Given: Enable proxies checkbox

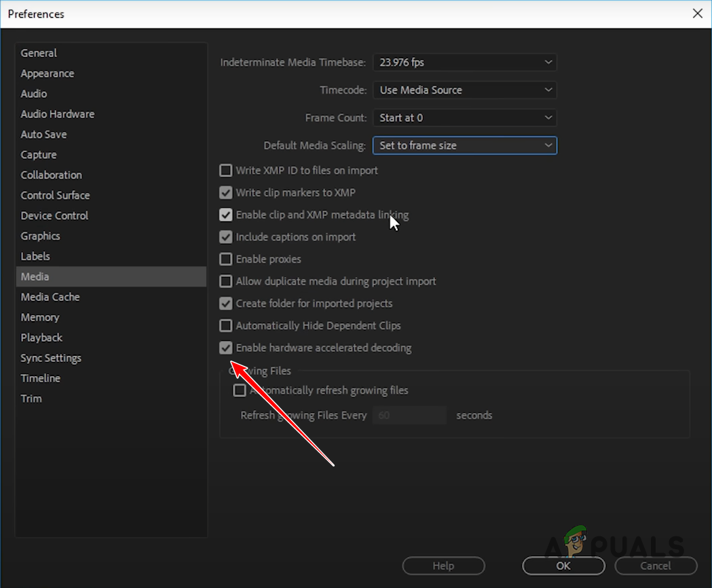Looking at the screenshot, I should pos(225,259).
